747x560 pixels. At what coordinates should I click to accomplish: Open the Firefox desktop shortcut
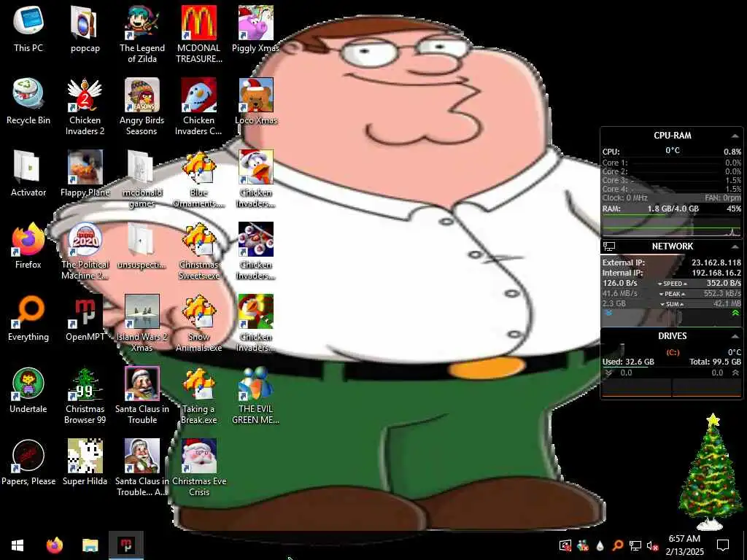pos(28,246)
